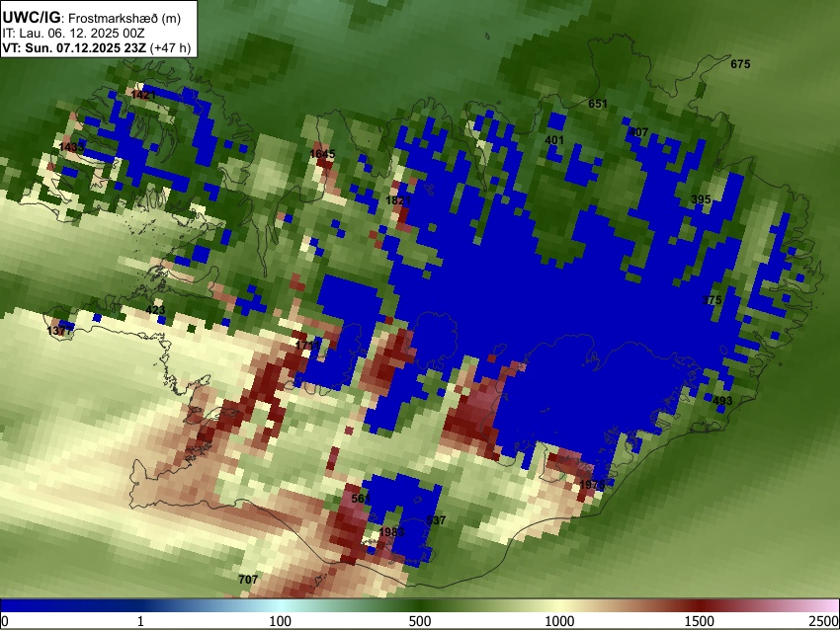Click the map value label 707
The image size is (840, 630).
tap(248, 580)
